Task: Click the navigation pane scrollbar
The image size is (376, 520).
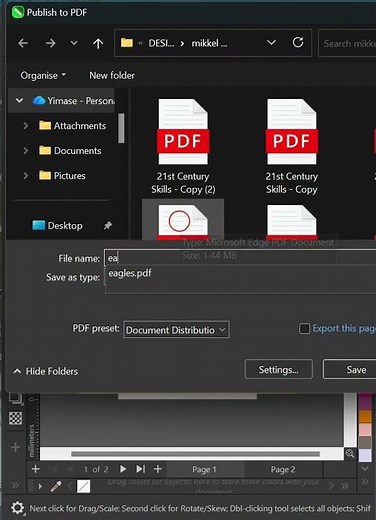Action: click(121, 128)
